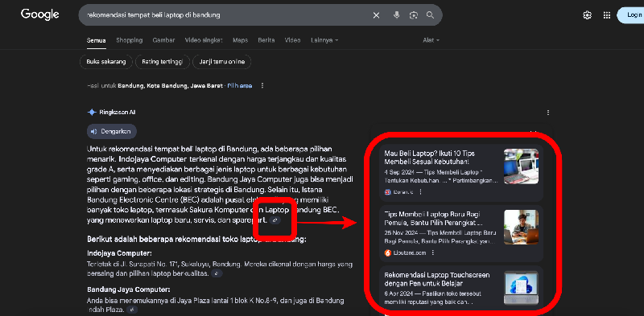Switch to the Gambar tab
Viewport: 644px width, 316px height.
(163, 40)
